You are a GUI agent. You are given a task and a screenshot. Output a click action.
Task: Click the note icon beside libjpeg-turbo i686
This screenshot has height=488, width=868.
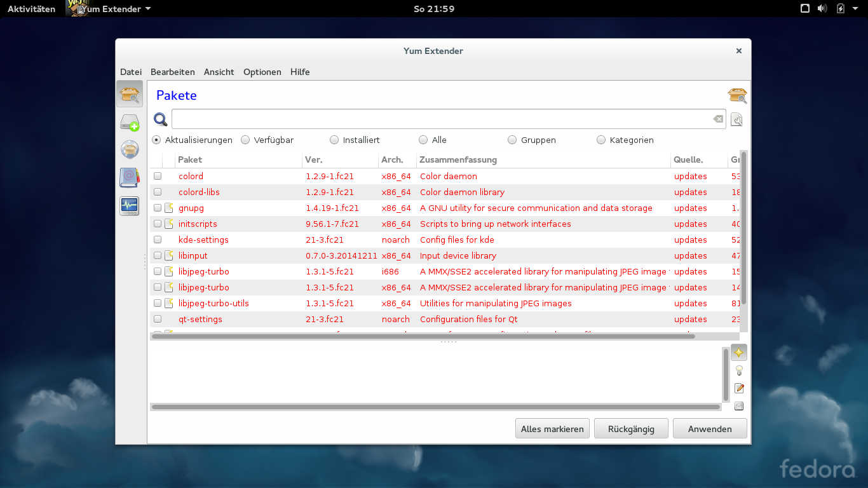169,271
